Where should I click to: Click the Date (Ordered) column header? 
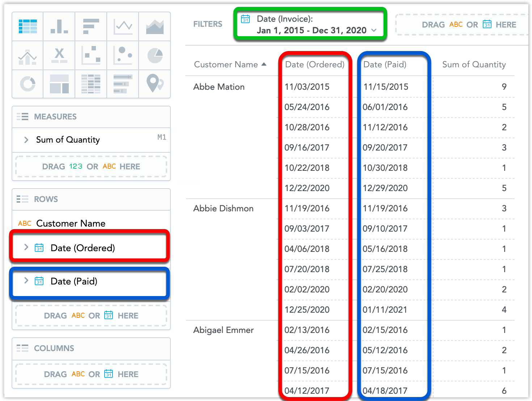click(x=315, y=64)
